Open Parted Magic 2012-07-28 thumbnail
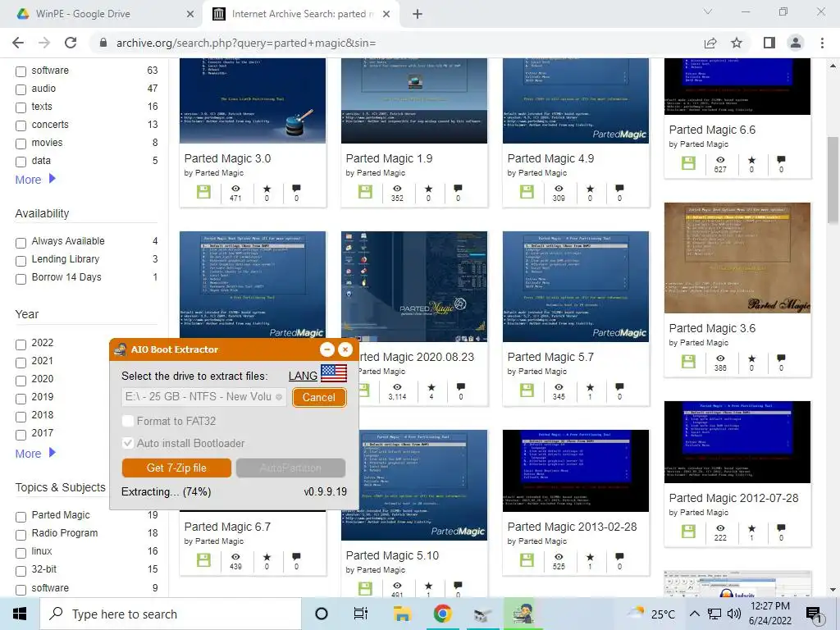 (737, 442)
